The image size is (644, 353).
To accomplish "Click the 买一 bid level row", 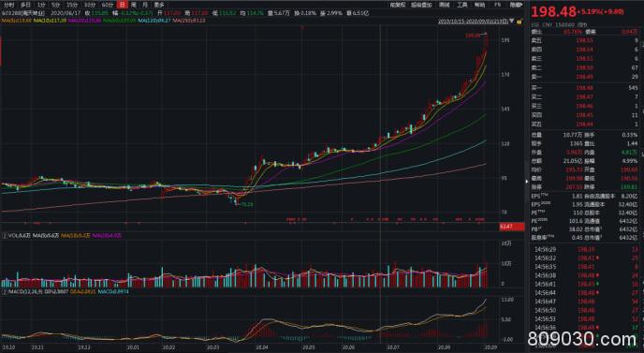I will coord(585,88).
